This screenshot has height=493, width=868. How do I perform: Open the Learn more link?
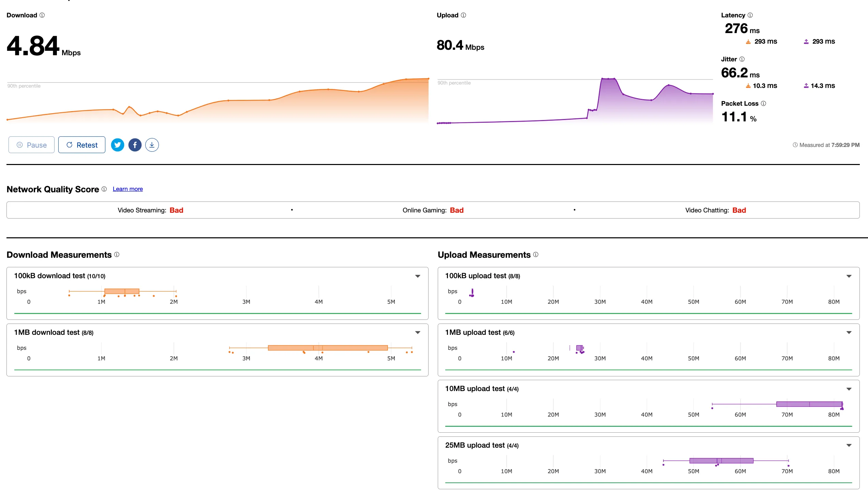(x=128, y=189)
